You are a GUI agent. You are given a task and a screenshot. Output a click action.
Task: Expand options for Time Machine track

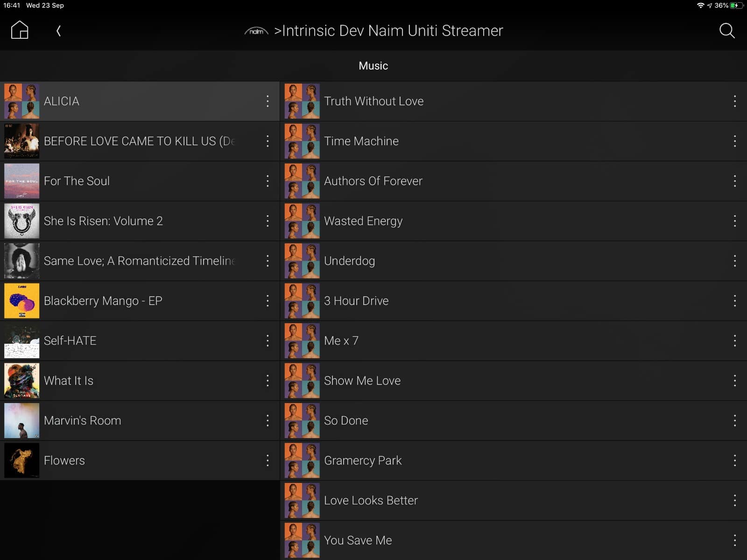734,141
